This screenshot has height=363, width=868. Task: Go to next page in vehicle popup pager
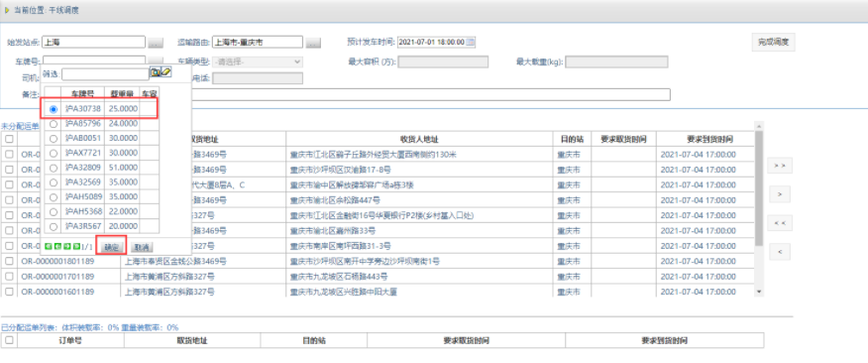pos(67,247)
